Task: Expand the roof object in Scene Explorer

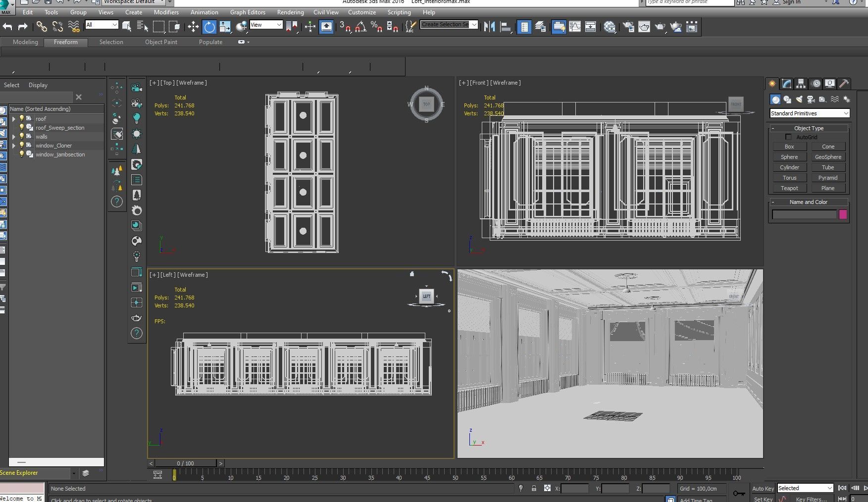Action: tap(14, 119)
